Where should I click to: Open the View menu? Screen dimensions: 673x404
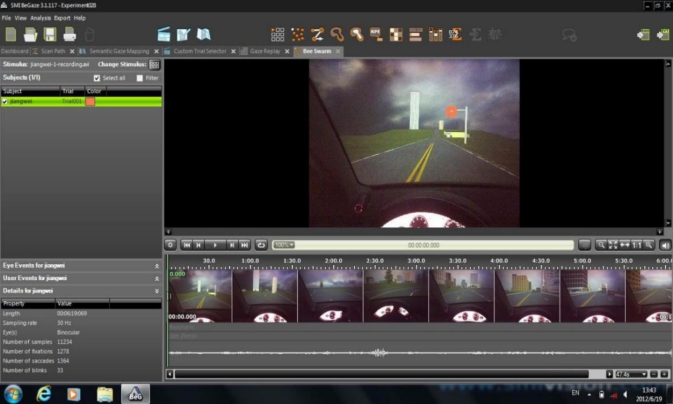point(20,18)
